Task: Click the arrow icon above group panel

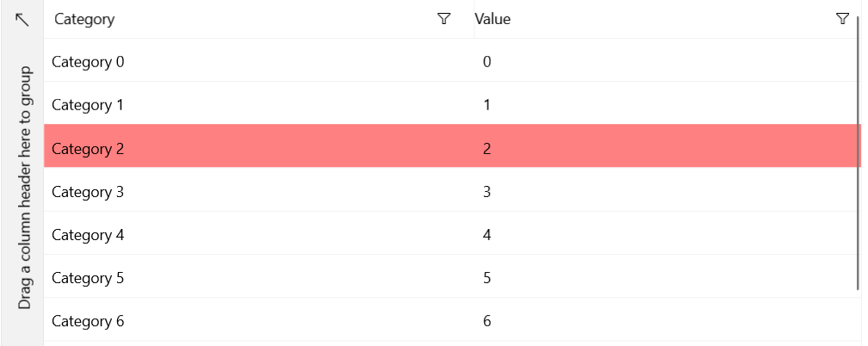Action: [22, 19]
